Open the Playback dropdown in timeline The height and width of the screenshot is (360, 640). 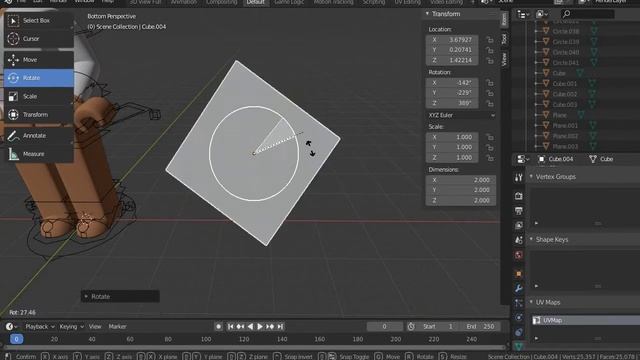coord(40,327)
